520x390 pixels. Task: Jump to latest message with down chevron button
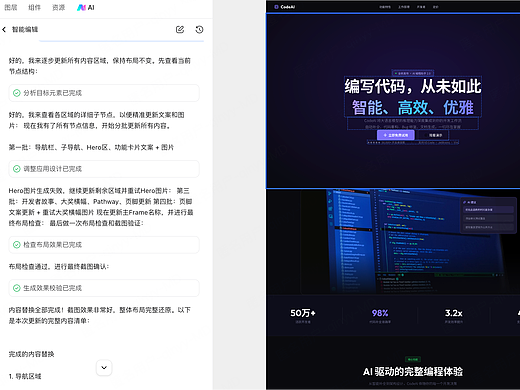pyautogui.click(x=104, y=368)
